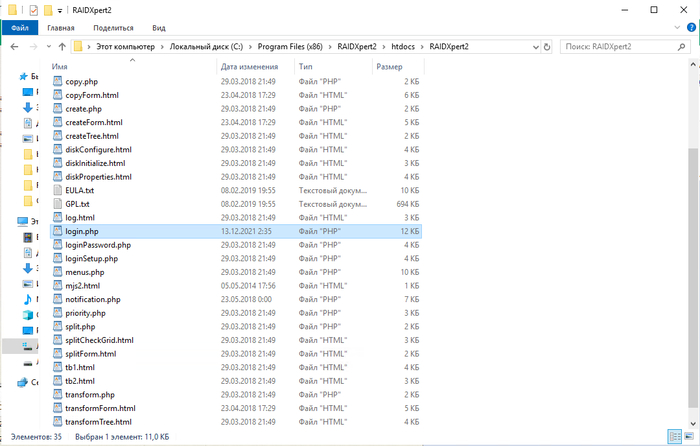Image resolution: width=700 pixels, height=446 pixels.
Task: Click the notification.php file icon
Action: 57,299
